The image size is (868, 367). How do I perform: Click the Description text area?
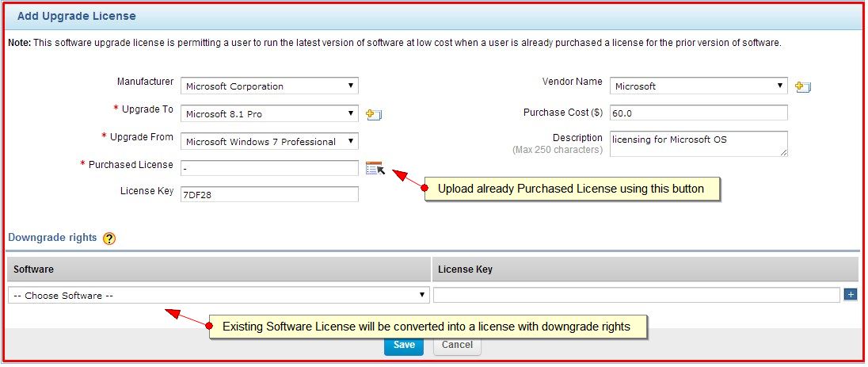click(699, 143)
